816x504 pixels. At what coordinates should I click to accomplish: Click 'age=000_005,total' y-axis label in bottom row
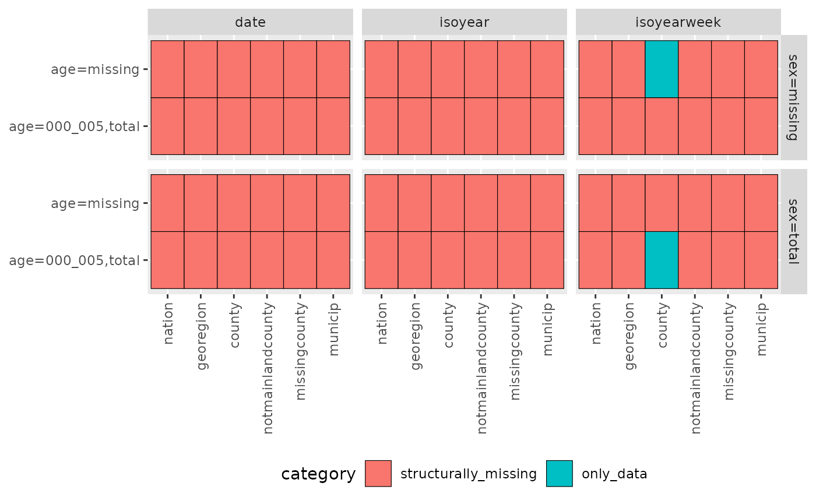click(74, 260)
